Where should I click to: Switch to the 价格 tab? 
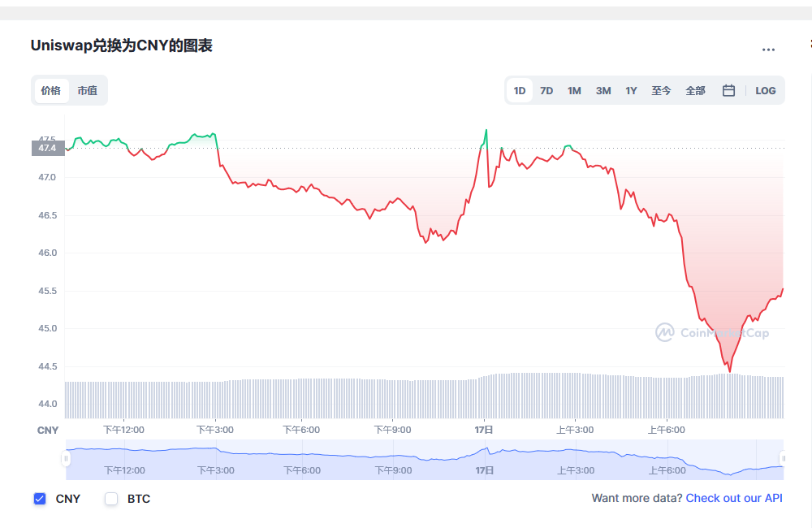50,91
